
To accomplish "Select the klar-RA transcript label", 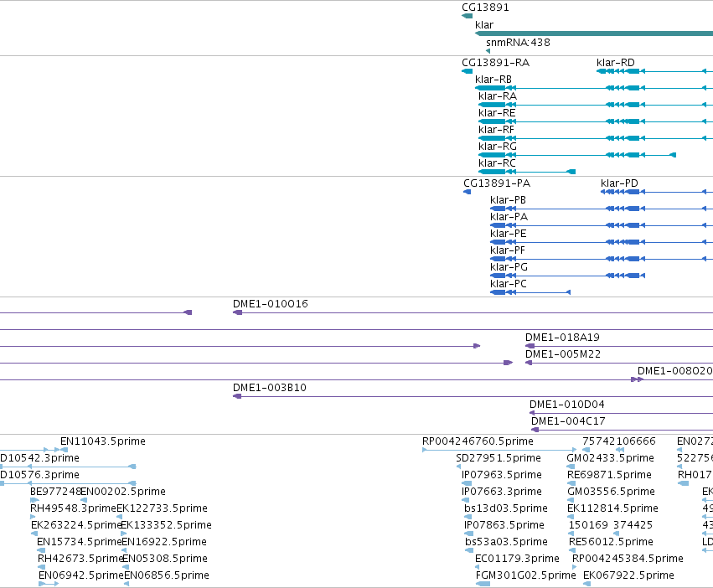I will click(x=498, y=96).
